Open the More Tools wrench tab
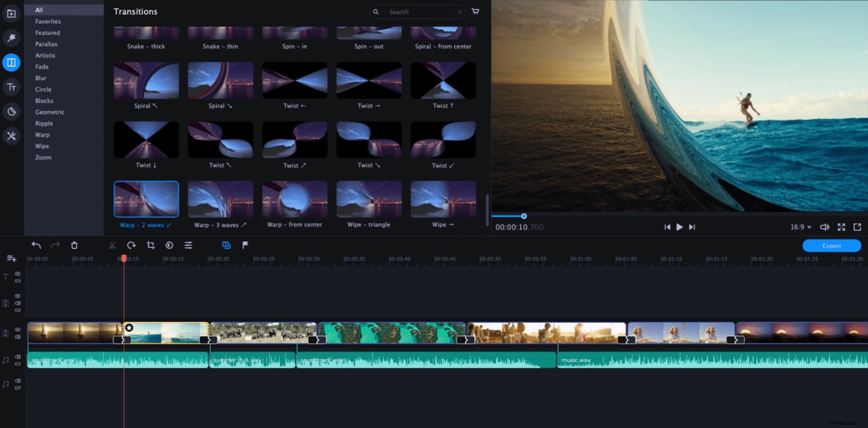Screen dimensions: 868x428 click(x=11, y=136)
